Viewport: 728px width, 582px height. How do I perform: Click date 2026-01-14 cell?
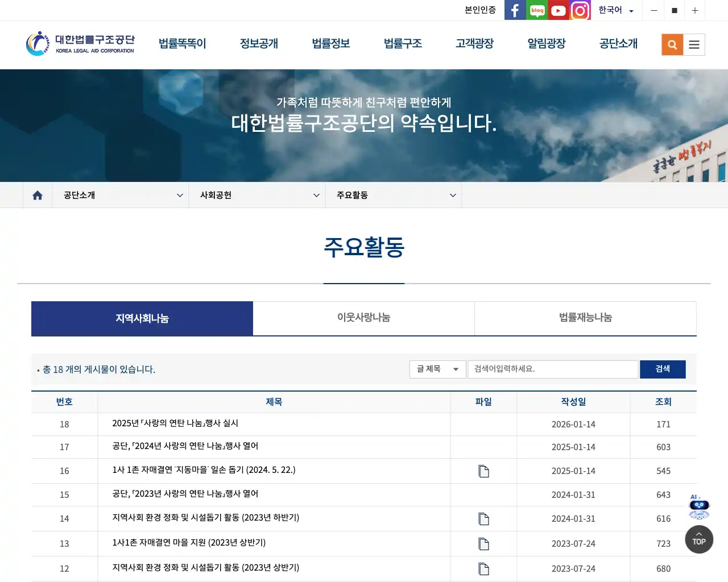pos(573,425)
